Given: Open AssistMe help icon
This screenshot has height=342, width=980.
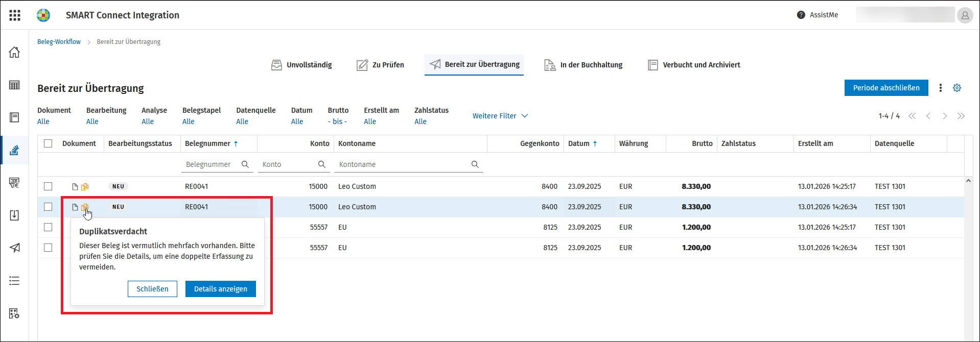Looking at the screenshot, I should point(801,15).
